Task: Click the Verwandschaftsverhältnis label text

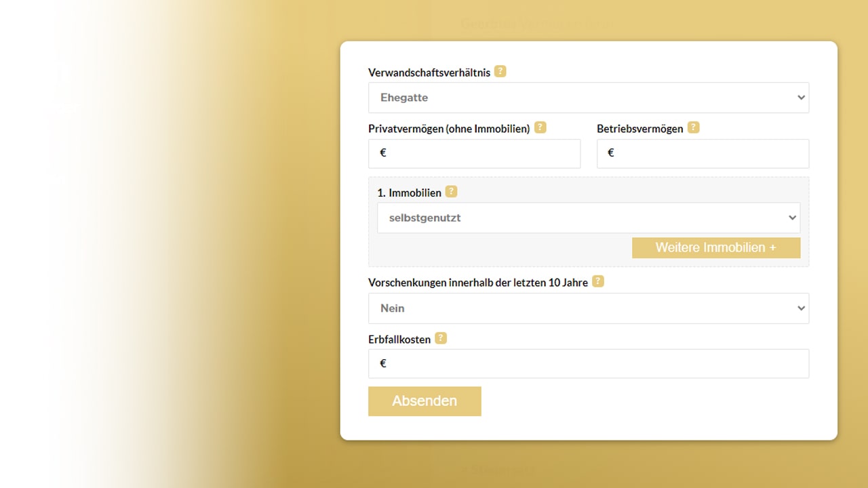Action: click(429, 73)
